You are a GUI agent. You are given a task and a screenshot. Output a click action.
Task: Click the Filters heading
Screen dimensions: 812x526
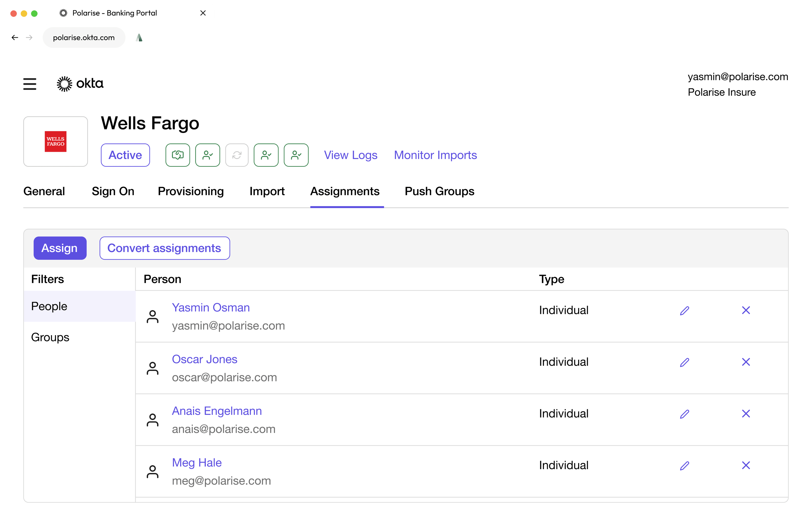(x=47, y=279)
